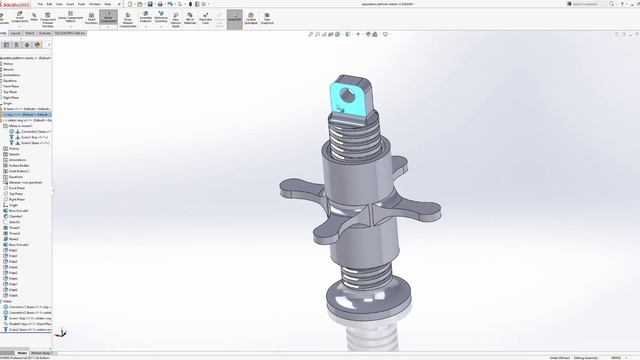Viewport: 640px width, 360px height.
Task: Click the Open document icon
Action: 140,4
